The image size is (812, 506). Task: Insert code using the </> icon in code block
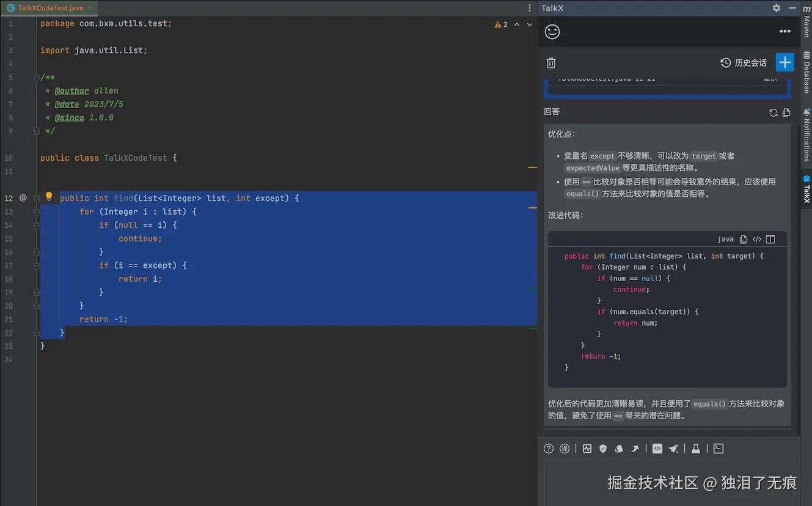pos(757,240)
